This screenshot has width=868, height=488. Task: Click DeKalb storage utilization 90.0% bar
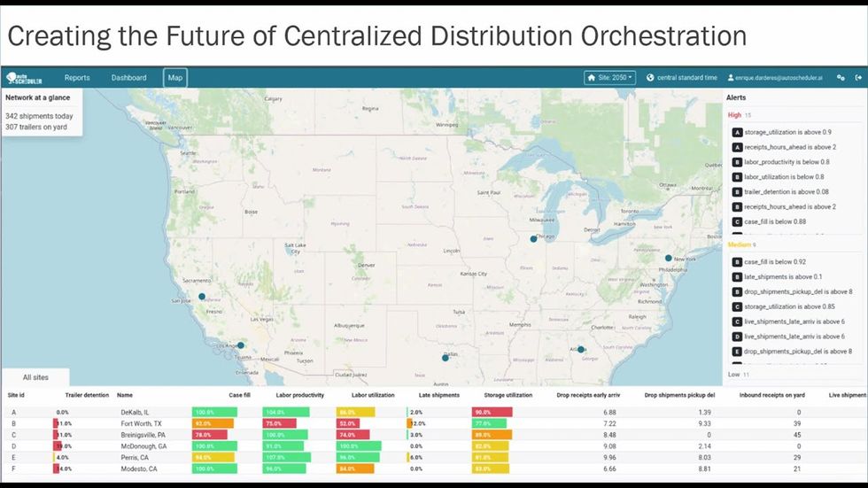[x=492, y=412]
